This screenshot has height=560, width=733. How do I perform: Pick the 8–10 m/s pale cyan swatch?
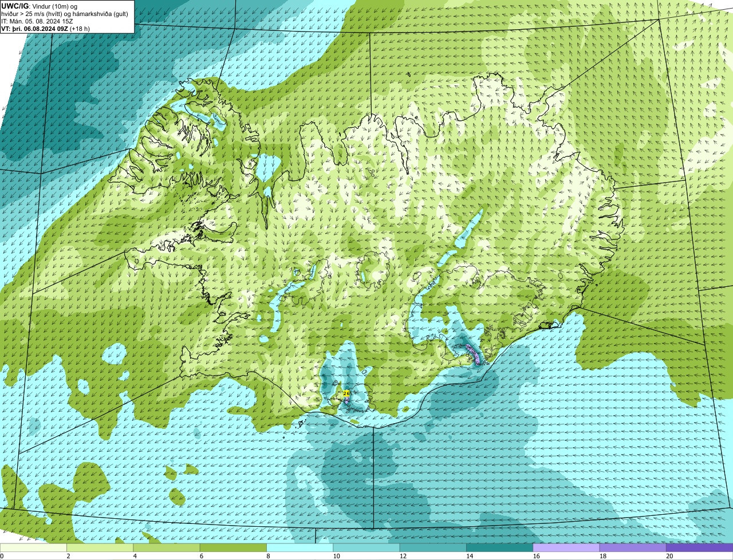coord(299,548)
